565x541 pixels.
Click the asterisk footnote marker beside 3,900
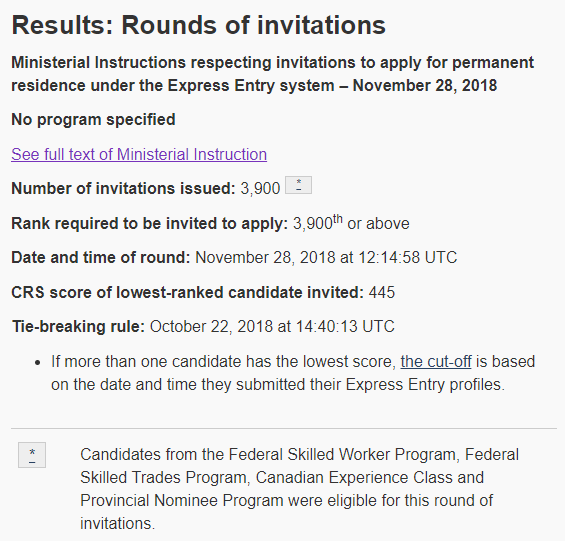point(298,185)
